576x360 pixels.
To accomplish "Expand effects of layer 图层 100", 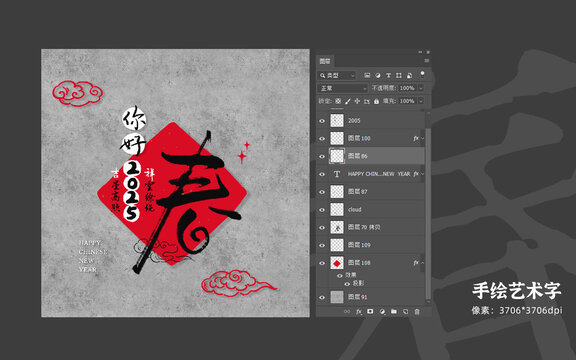I will click(422, 138).
